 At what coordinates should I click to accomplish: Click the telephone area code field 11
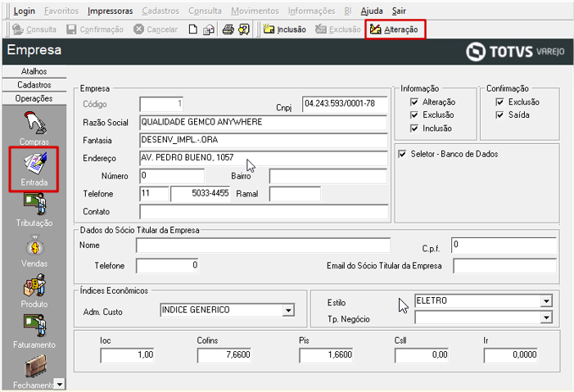coord(154,194)
